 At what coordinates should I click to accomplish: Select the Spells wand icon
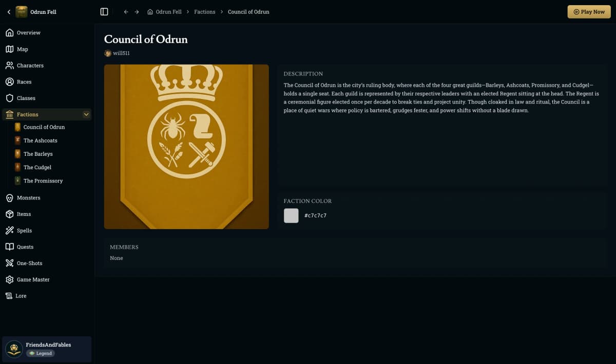(x=9, y=231)
